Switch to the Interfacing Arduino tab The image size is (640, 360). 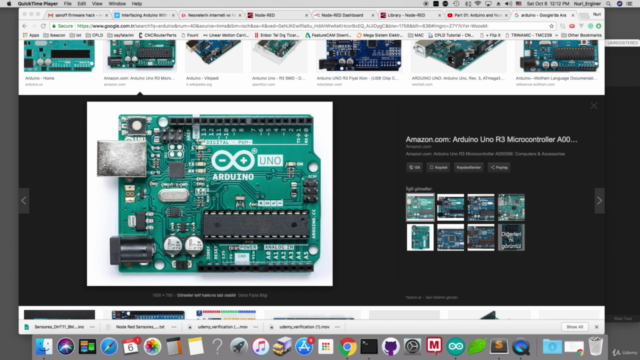click(143, 15)
